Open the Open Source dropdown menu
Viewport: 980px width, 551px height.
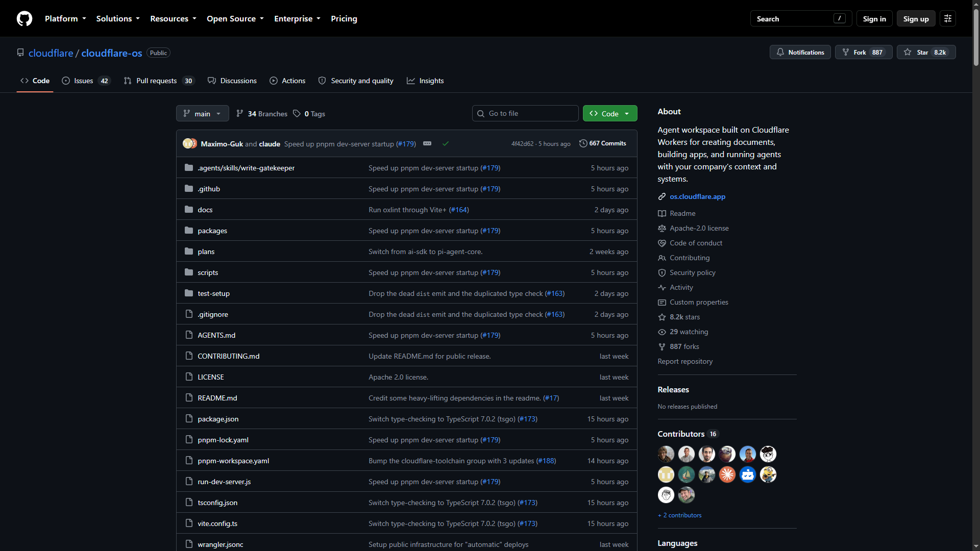(x=235, y=18)
